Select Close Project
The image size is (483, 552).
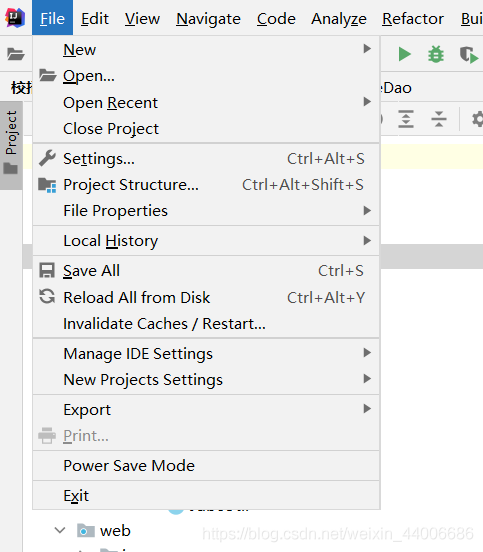(206, 128)
